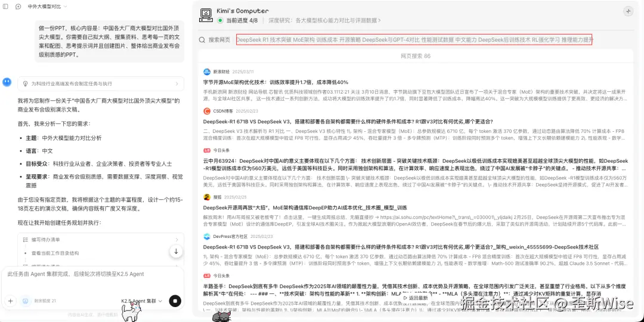
Task: Click the user prompt message bubble
Action: [110, 42]
